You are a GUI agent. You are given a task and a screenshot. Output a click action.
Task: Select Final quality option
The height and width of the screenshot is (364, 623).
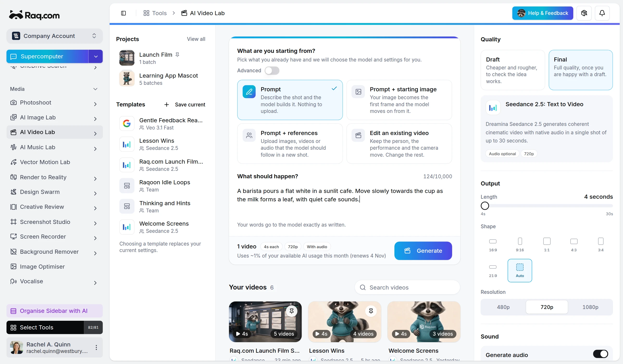click(580, 70)
